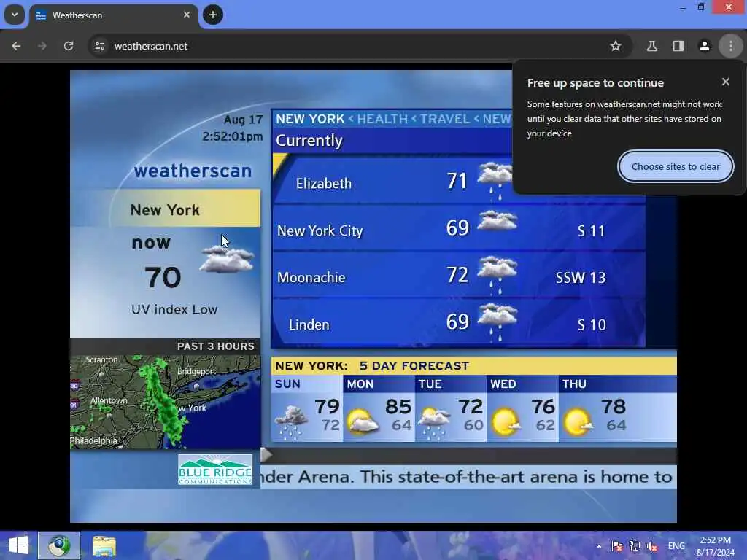Click the MON partly cloudy icon

[363, 421]
